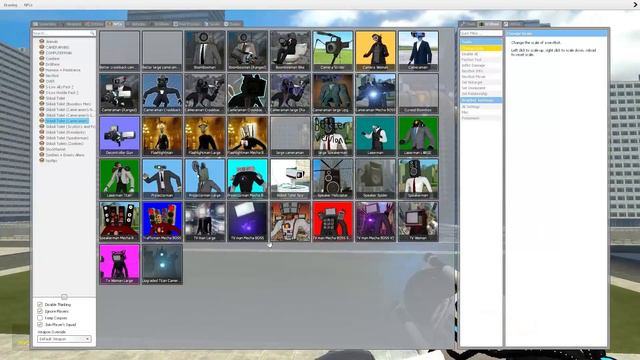Viewport: 640px width, 360px height.
Task: Pick the Speaker Helicopter NPC tile
Action: 333,179
